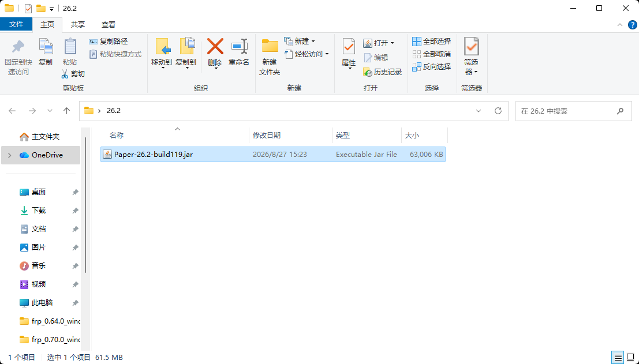Click the Rename (重命名) icon
This screenshot has width=639, height=364.
point(239,46)
